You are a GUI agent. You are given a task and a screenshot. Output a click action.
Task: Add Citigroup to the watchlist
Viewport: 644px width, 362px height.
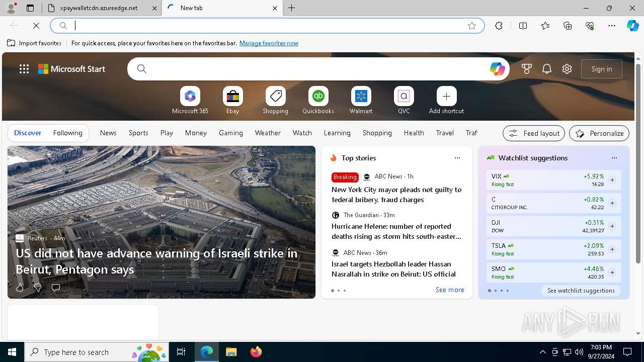click(x=612, y=203)
